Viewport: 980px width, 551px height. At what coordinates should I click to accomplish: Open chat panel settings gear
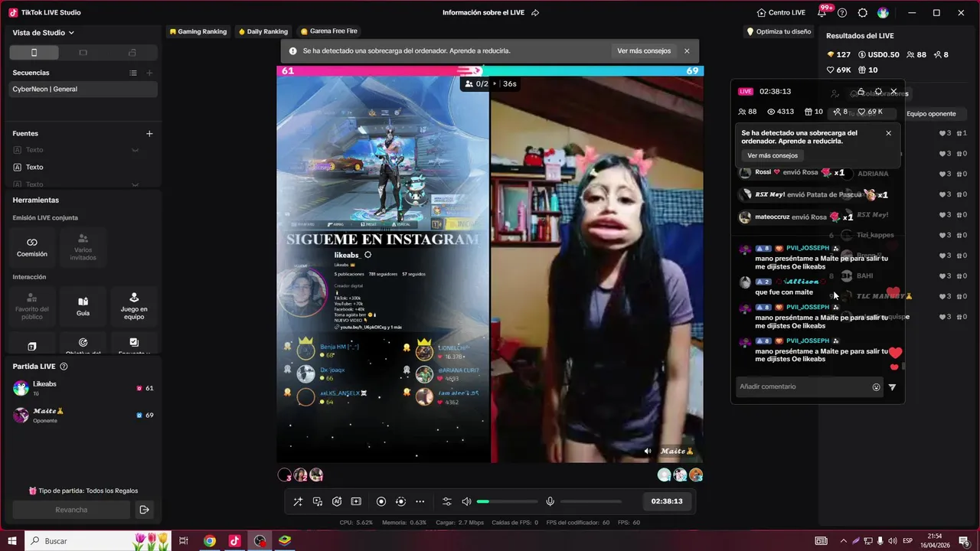tap(878, 91)
